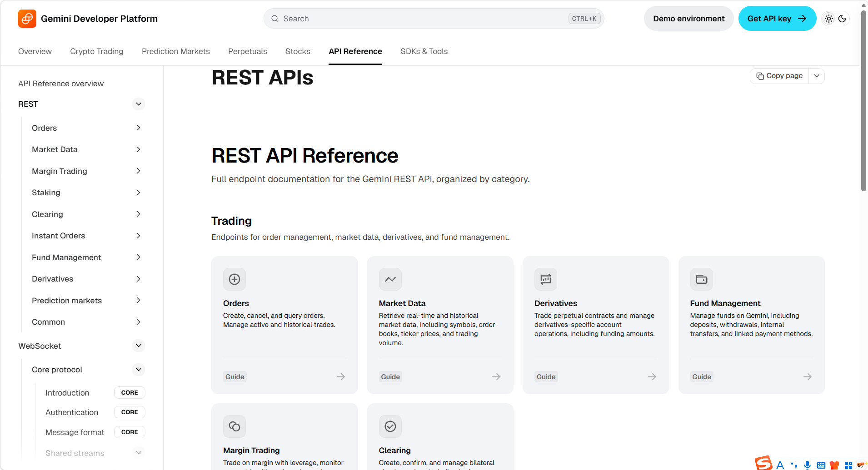
Task: Expand the Shared streams chevron
Action: tap(139, 453)
